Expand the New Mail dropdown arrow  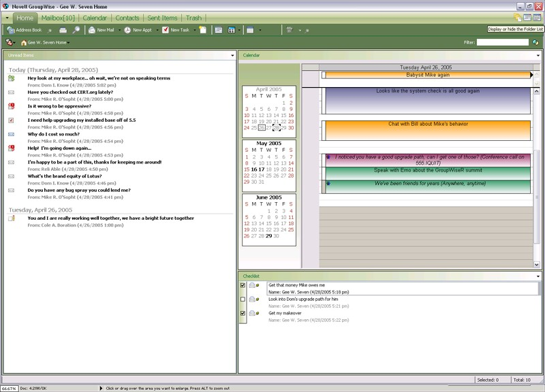(x=120, y=30)
